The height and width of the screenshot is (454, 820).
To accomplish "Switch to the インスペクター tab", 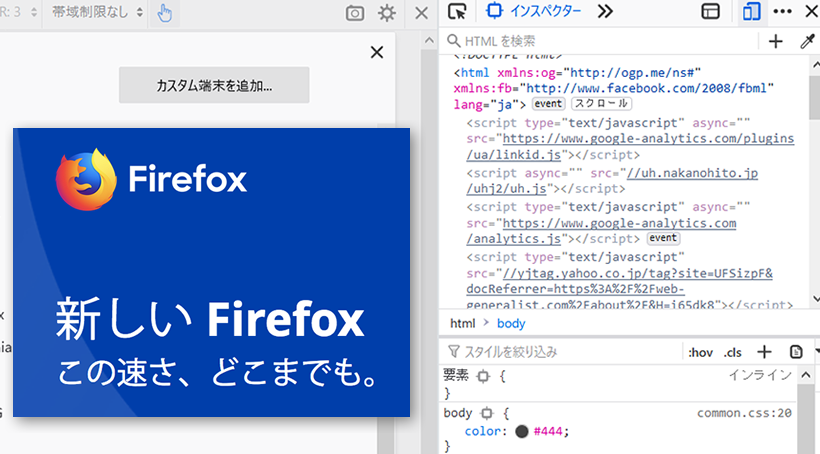I will pos(534,12).
